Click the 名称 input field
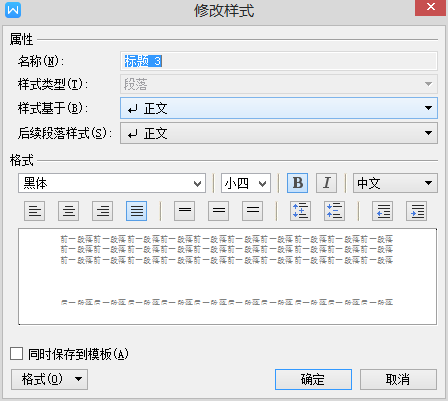The width and height of the screenshot is (448, 401). 279,61
